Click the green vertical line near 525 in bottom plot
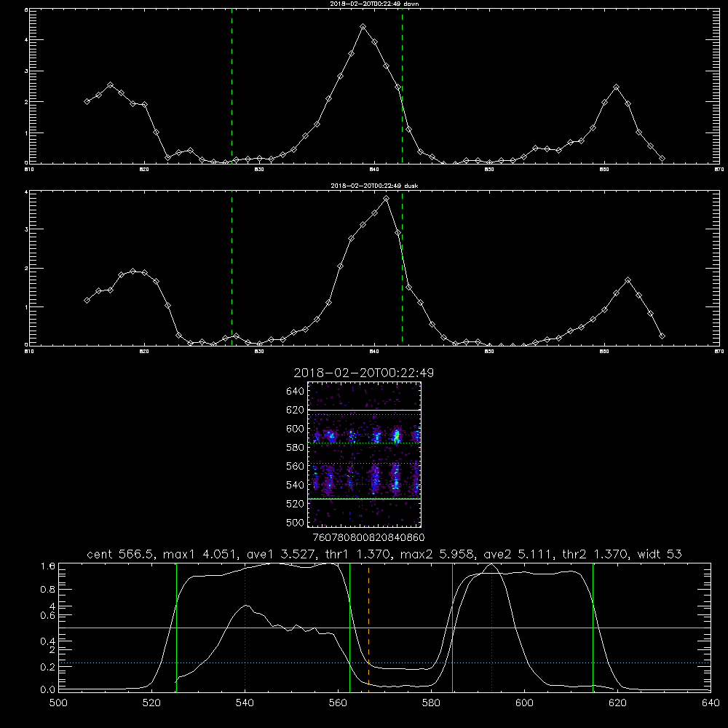Screen dimensions: 728x728 pos(176,627)
